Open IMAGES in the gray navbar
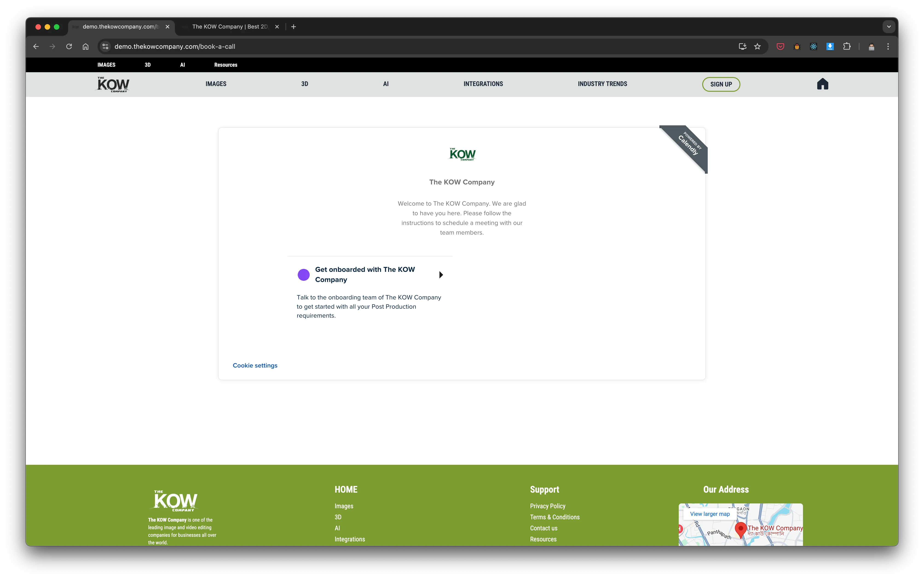This screenshot has width=924, height=580. tap(216, 84)
